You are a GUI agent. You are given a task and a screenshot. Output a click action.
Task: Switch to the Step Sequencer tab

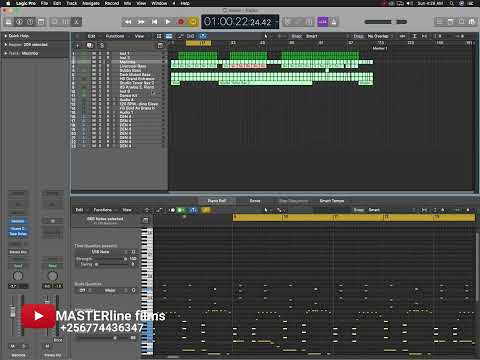tap(293, 201)
